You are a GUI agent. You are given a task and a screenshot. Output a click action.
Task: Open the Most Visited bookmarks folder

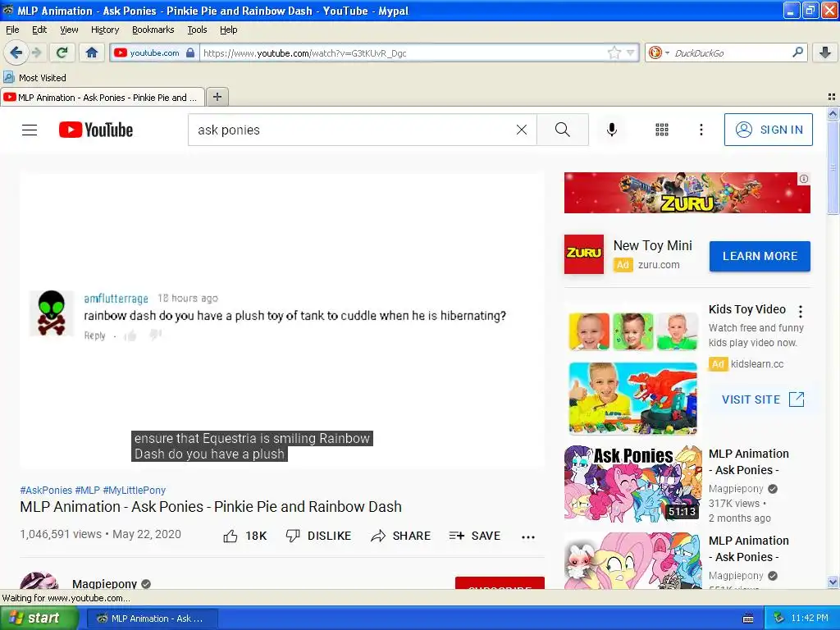tap(34, 78)
